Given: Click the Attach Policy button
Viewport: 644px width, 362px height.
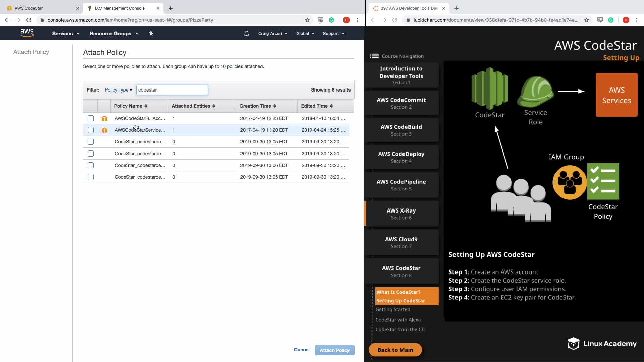Looking at the screenshot, I should click(334, 350).
